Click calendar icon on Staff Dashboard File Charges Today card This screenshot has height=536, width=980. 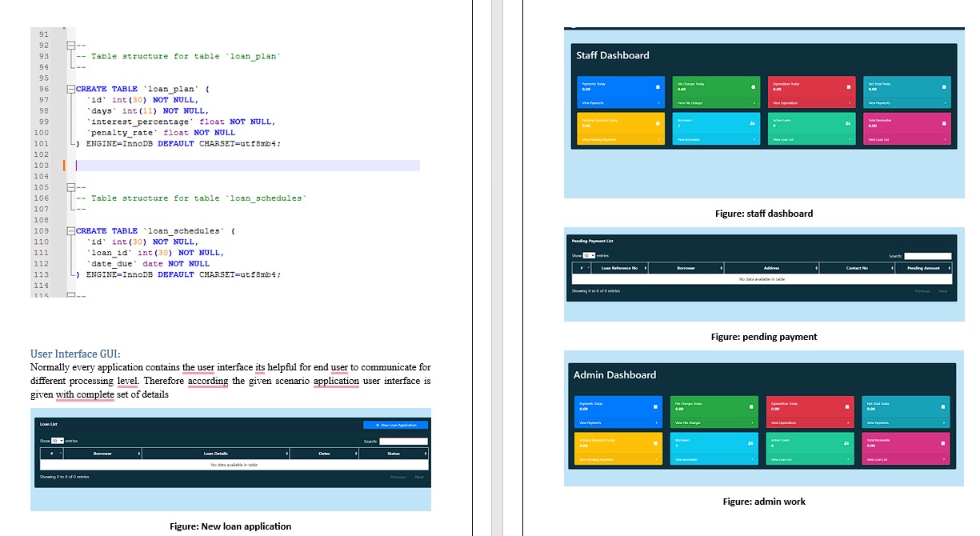[x=753, y=86]
